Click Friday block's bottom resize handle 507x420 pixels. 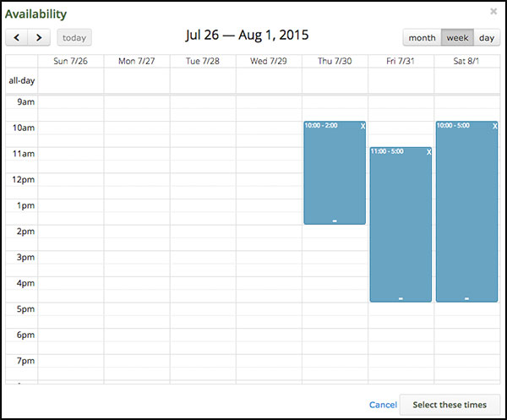click(401, 299)
